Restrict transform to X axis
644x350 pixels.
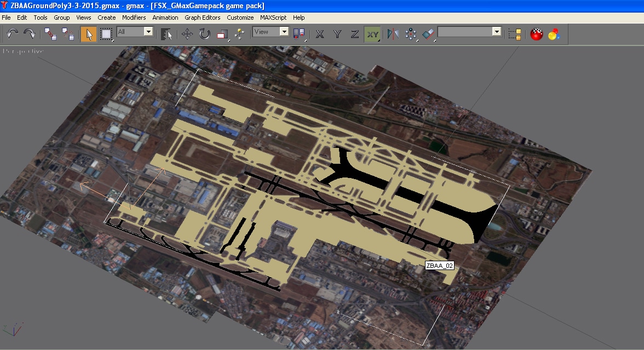(x=320, y=34)
